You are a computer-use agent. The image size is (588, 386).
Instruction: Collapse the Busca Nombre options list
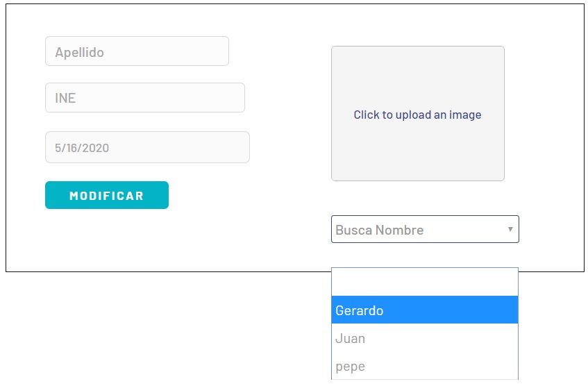[510, 229]
